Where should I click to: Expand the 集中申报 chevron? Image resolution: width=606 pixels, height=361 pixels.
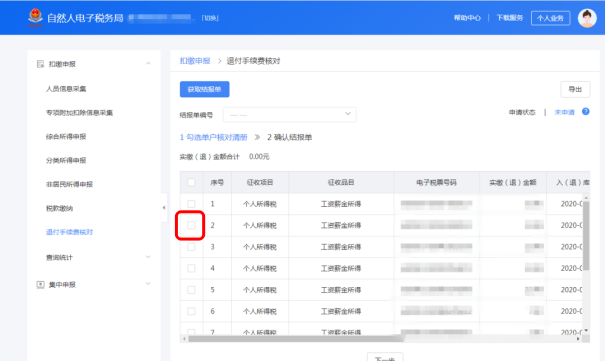[x=148, y=284]
